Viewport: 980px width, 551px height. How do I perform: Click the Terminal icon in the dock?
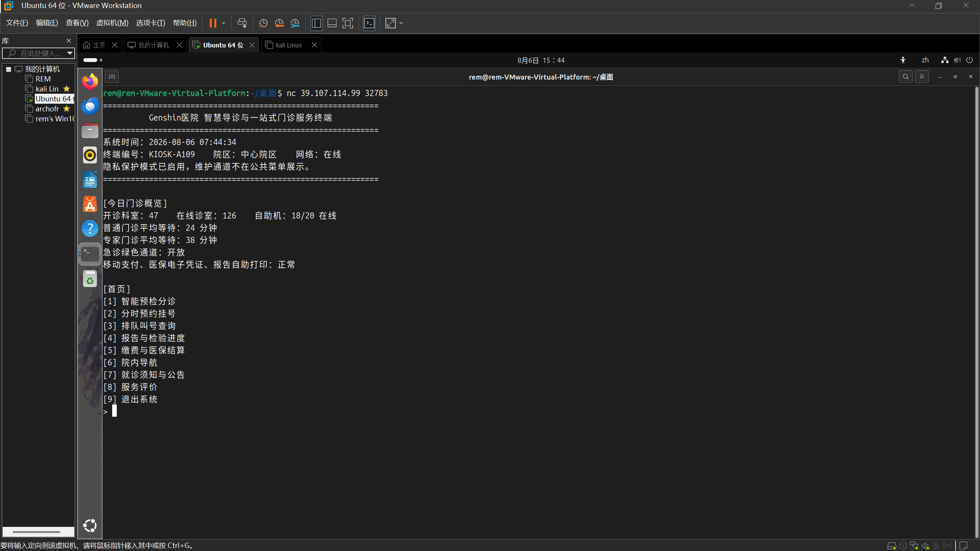pos(90,254)
